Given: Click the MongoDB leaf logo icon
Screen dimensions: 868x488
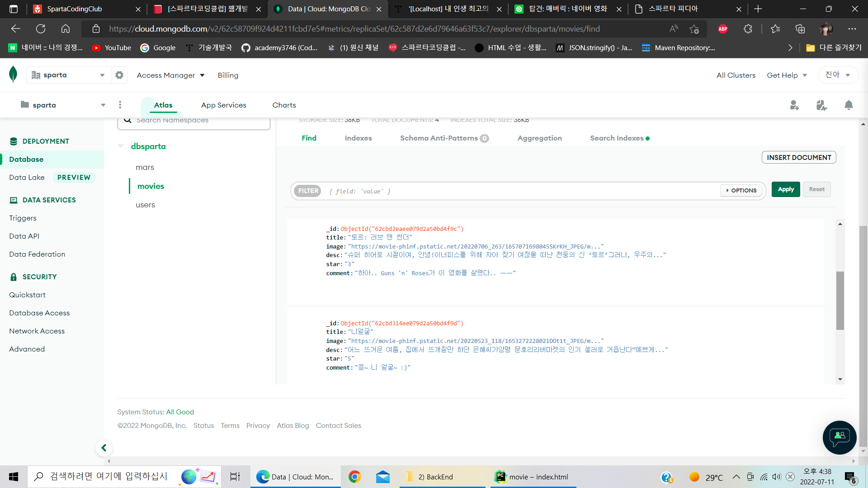Looking at the screenshot, I should click(13, 74).
